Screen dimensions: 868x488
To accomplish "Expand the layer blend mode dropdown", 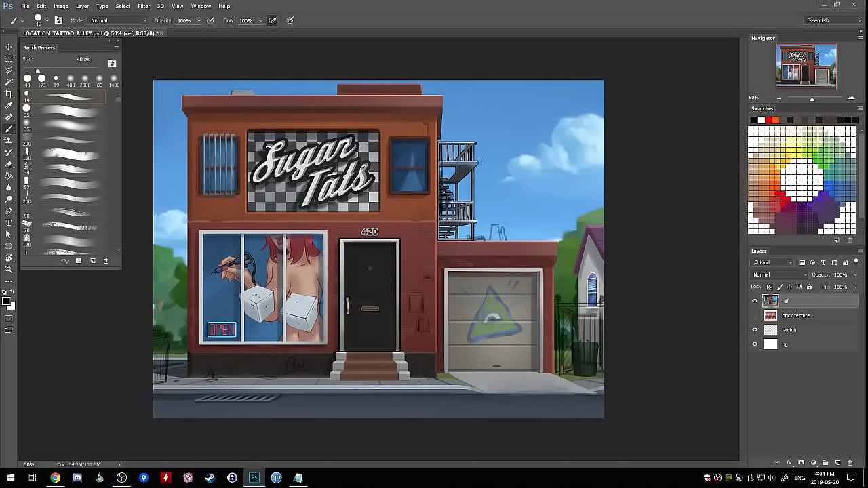I will pyautogui.click(x=780, y=274).
